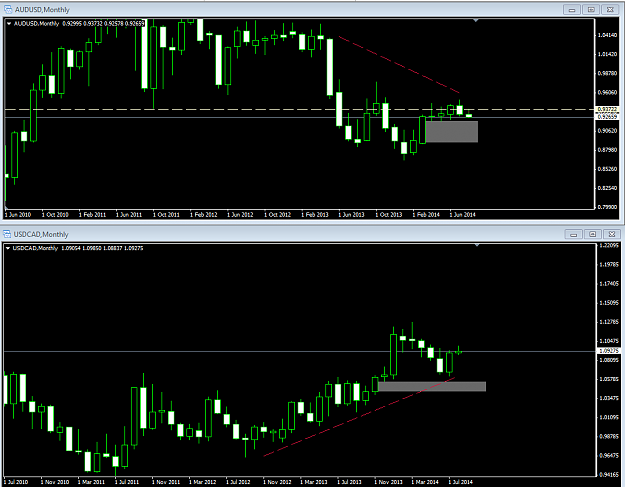
Task: Click the 1 Jul 2014 date label
Action: 461,482
